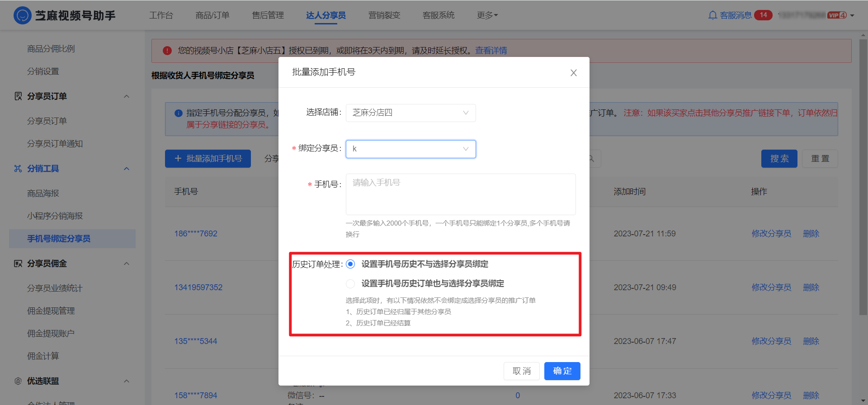Image resolution: width=868 pixels, height=405 pixels.
Task: Click 删除 for the 135****5344 row
Action: click(811, 341)
